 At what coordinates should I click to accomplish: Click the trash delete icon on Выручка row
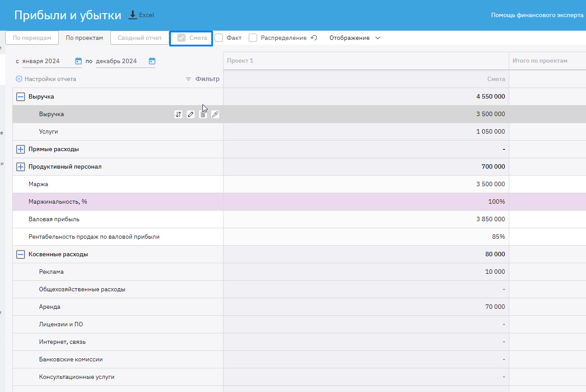pyautogui.click(x=203, y=114)
